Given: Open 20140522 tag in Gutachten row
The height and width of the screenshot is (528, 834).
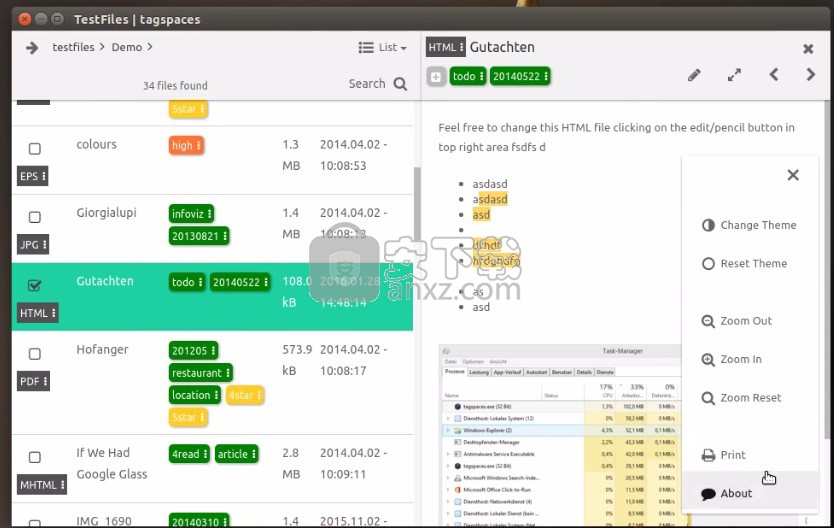Looking at the screenshot, I should click(x=240, y=282).
